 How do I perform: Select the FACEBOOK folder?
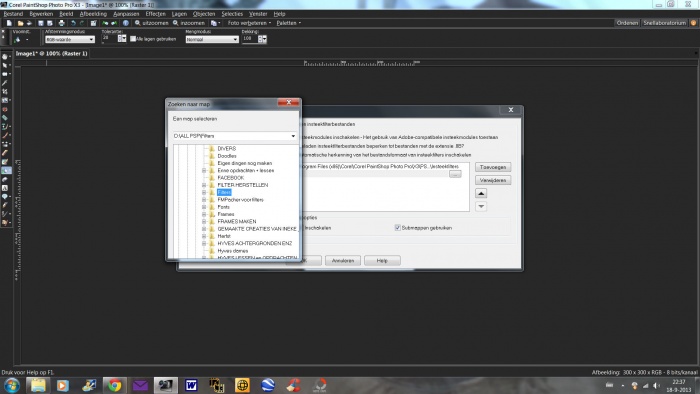pyautogui.click(x=230, y=178)
